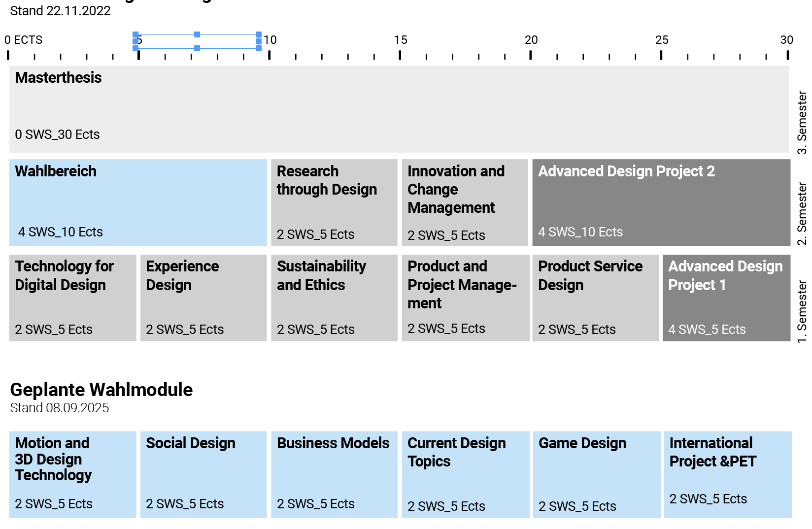812x529 pixels.
Task: Select Technology for Digital Design module
Action: coord(72,298)
